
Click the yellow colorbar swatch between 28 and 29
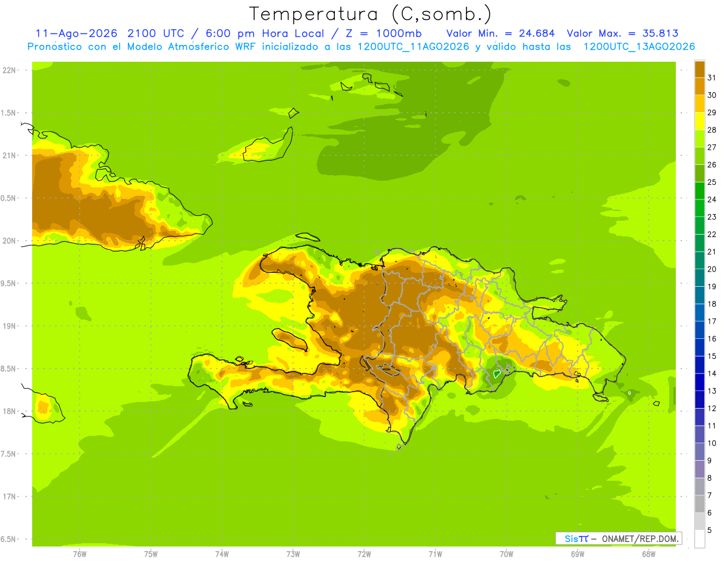click(699, 121)
